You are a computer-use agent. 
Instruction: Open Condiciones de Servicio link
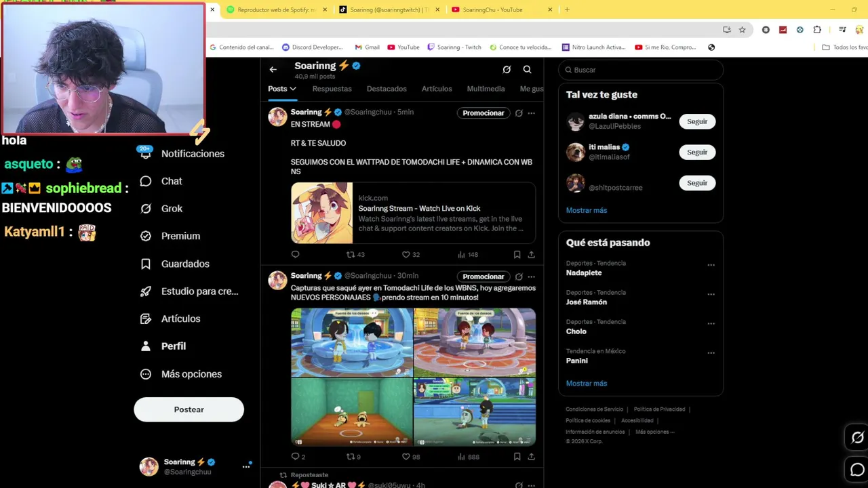tap(594, 409)
